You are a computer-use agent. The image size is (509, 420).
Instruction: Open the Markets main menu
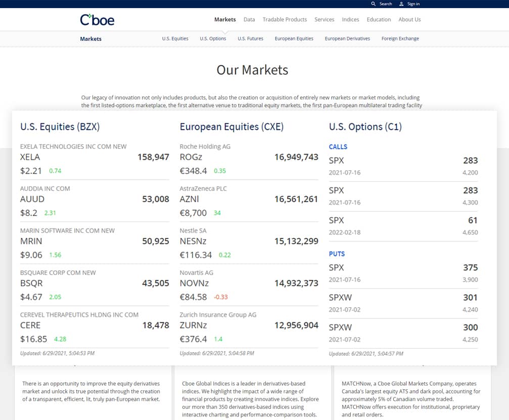[x=225, y=20]
